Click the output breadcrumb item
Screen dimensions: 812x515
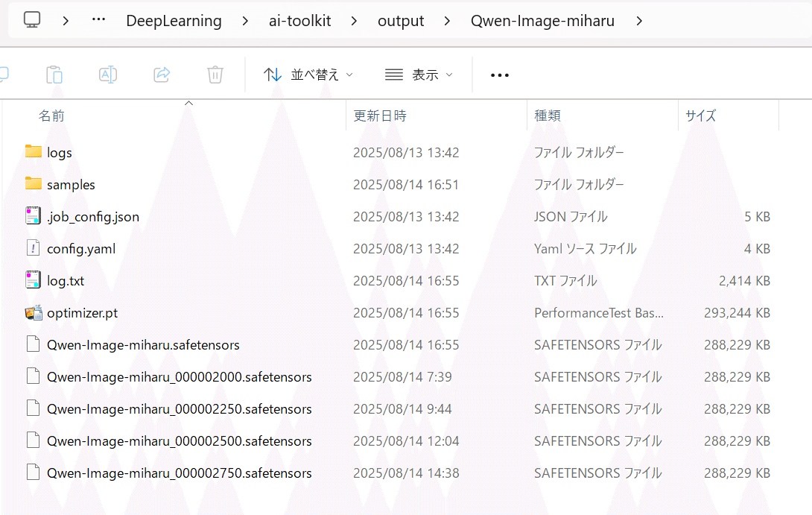(401, 20)
